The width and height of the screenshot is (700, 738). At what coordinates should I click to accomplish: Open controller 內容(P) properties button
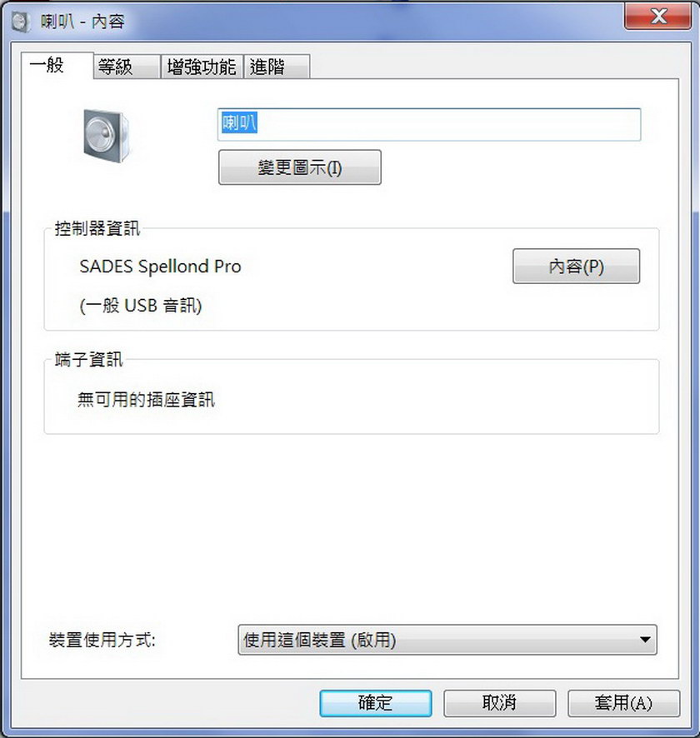pyautogui.click(x=576, y=267)
